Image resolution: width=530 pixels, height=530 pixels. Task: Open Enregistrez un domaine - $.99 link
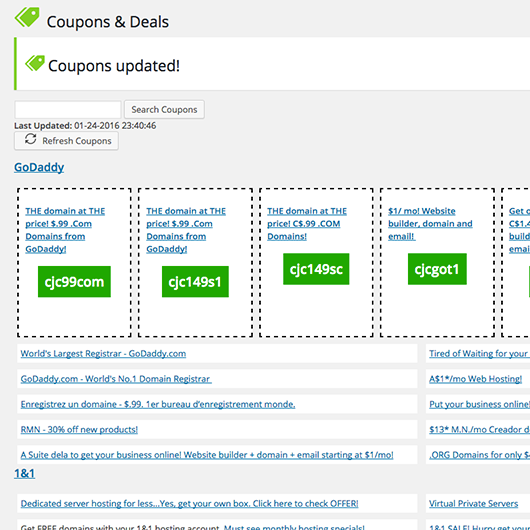(x=158, y=404)
